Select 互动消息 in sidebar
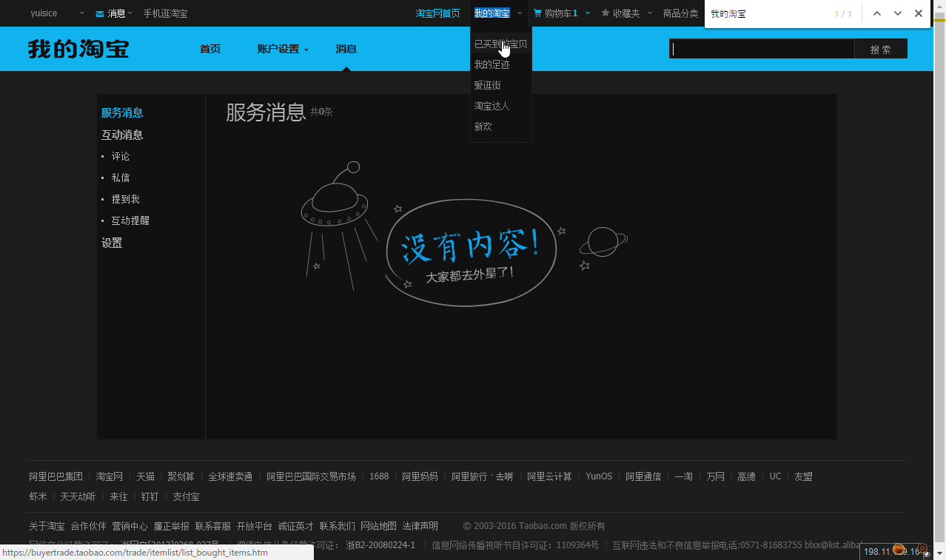 (122, 135)
